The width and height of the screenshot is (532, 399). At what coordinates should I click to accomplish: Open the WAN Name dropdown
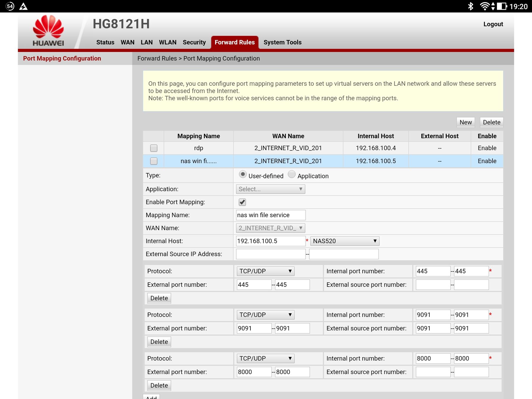click(x=271, y=228)
